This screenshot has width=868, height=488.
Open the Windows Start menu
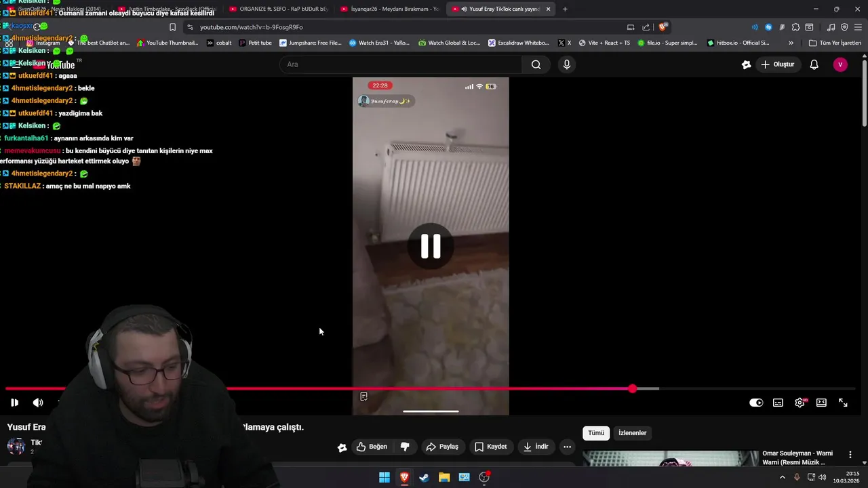(384, 477)
